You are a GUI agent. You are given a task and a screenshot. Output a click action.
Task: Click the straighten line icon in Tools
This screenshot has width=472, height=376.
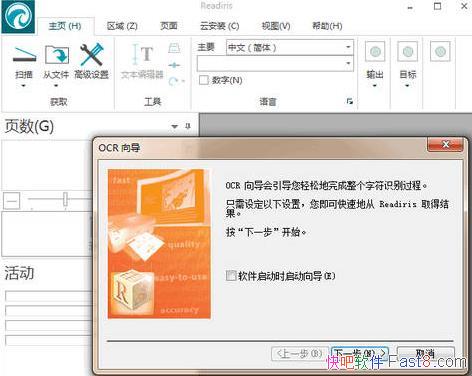[174, 65]
